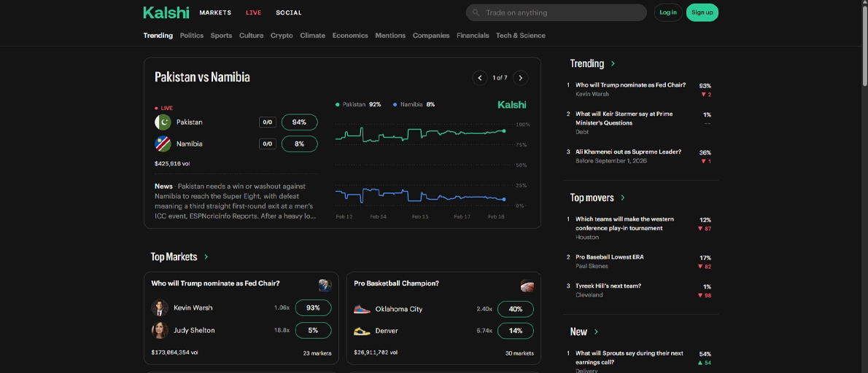Click Namibia 8% odds button
The image size is (868, 373).
click(x=300, y=144)
